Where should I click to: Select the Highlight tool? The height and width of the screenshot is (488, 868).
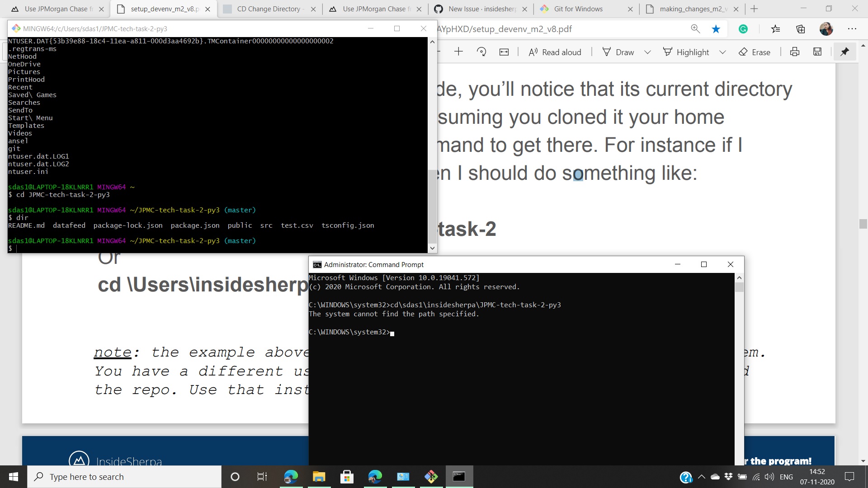click(687, 52)
